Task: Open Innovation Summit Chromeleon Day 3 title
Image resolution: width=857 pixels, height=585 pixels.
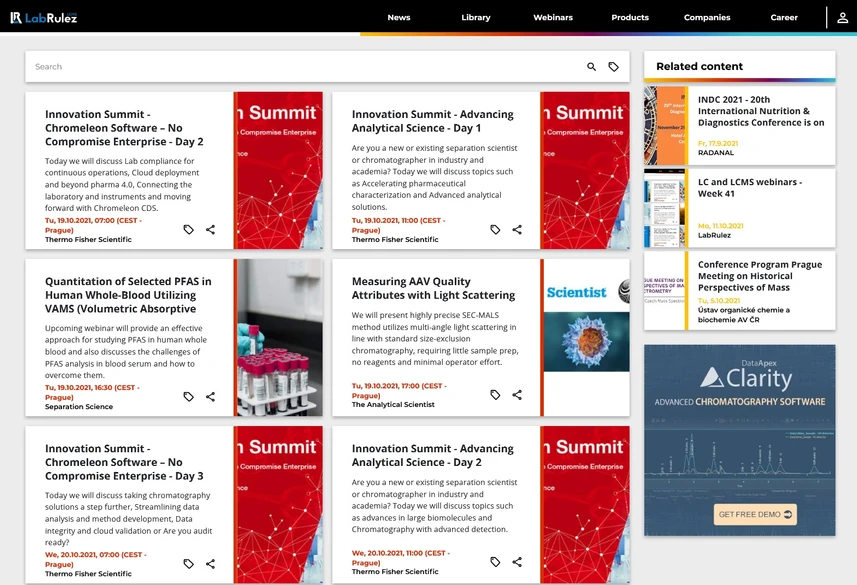Action: pos(124,462)
